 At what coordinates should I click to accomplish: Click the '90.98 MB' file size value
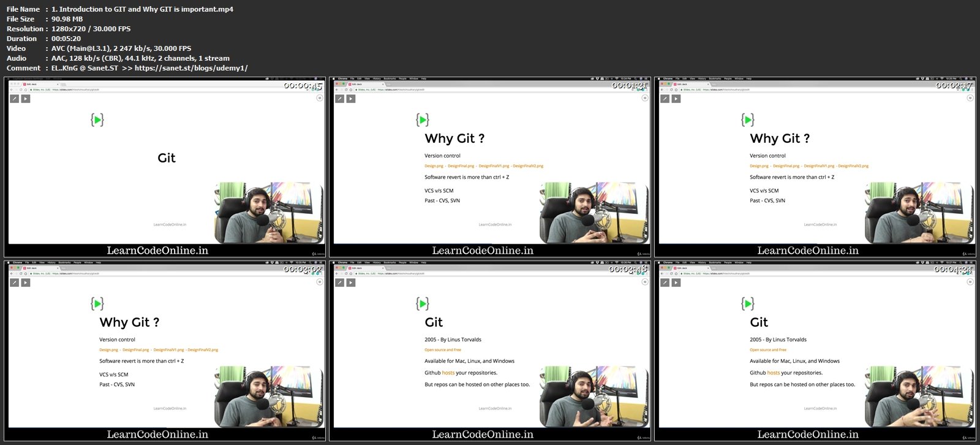pos(67,19)
